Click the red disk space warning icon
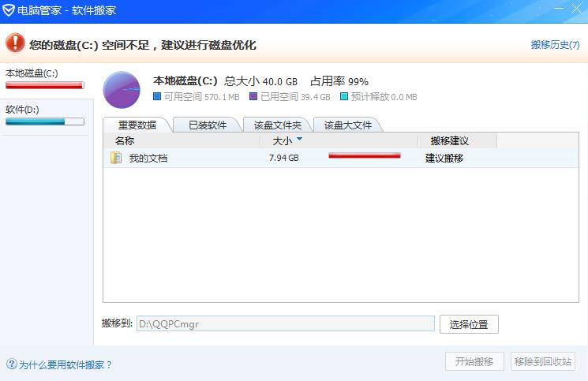Image resolution: width=588 pixels, height=381 pixels. click(x=15, y=43)
